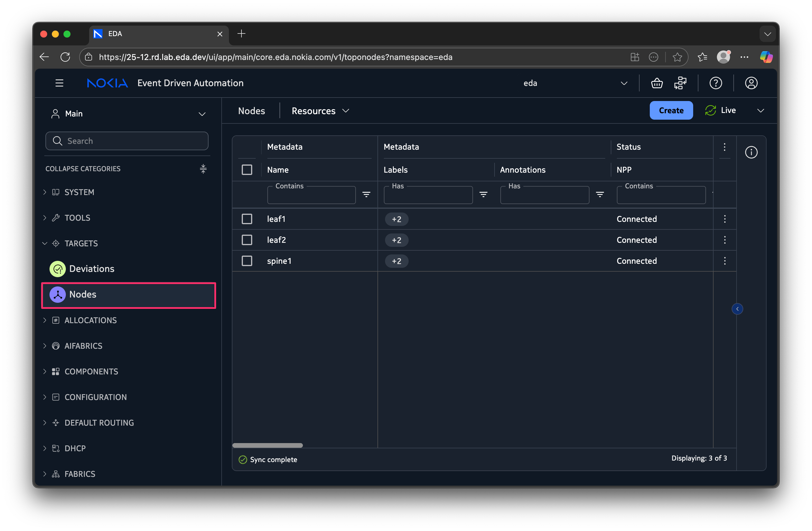Click the table's horizontal scrollbar
This screenshot has height=531, width=812.
point(267,445)
